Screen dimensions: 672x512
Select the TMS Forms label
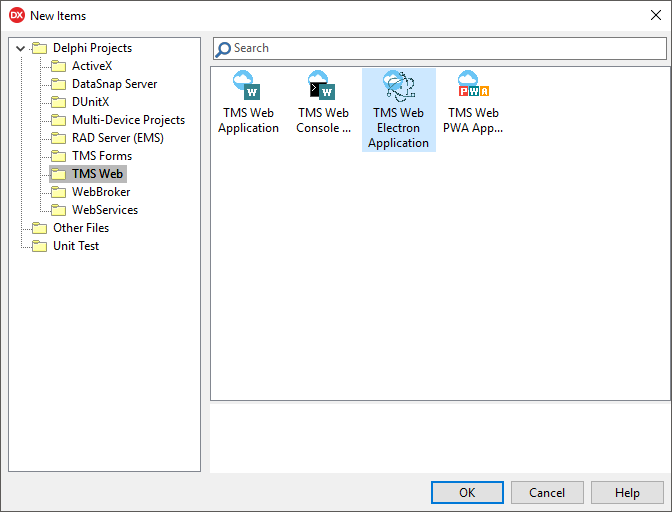pos(102,156)
